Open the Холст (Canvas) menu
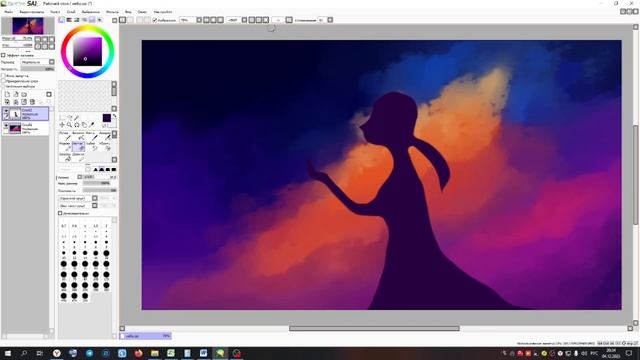This screenshot has height=360, width=640. coord(55,12)
